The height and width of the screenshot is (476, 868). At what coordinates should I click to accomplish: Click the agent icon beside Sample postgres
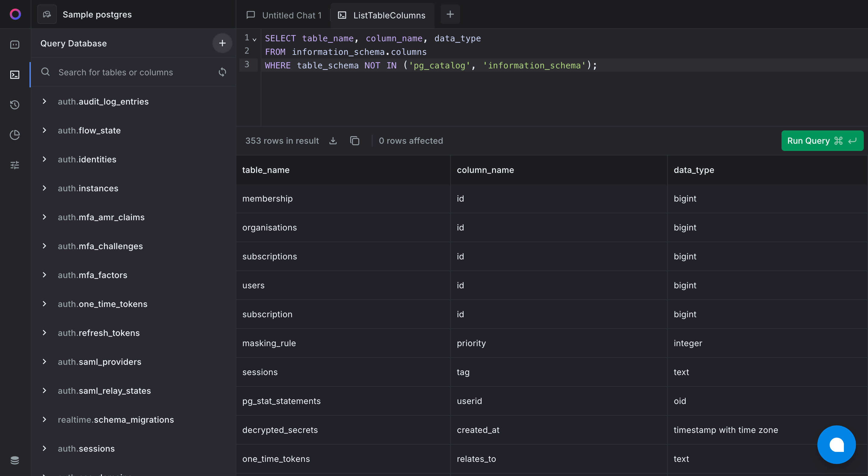click(x=47, y=14)
